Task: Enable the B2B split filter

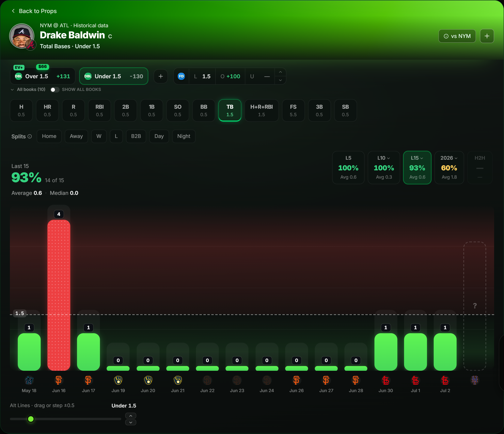Action: [136, 136]
